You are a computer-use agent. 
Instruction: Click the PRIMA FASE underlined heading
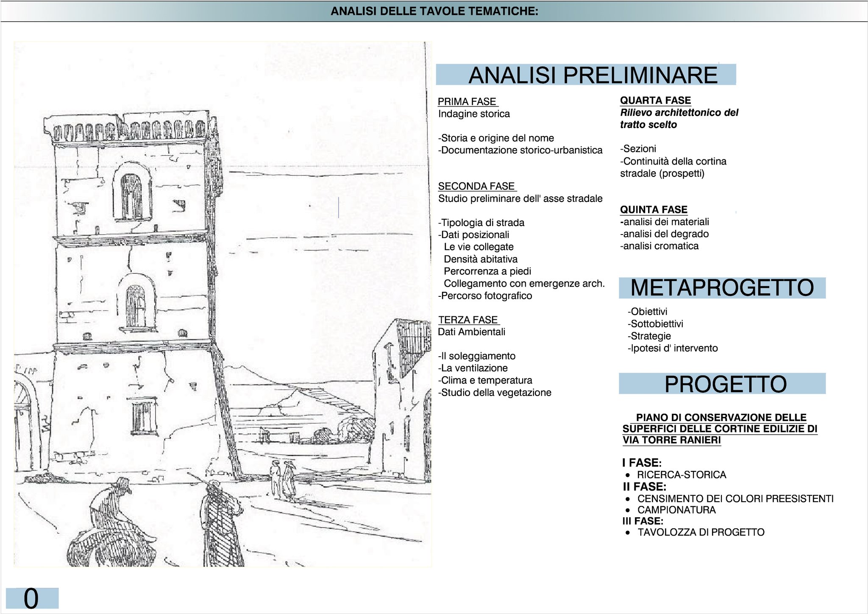467,102
